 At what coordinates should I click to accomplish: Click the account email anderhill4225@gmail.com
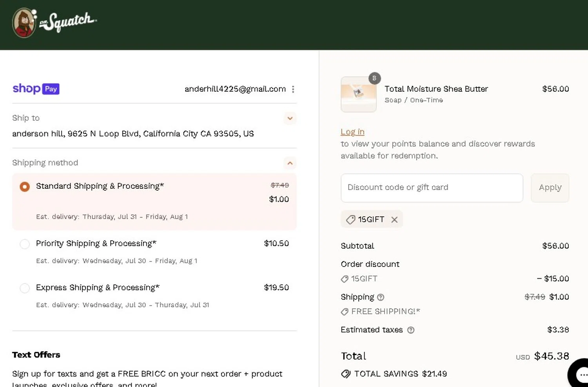(x=235, y=89)
